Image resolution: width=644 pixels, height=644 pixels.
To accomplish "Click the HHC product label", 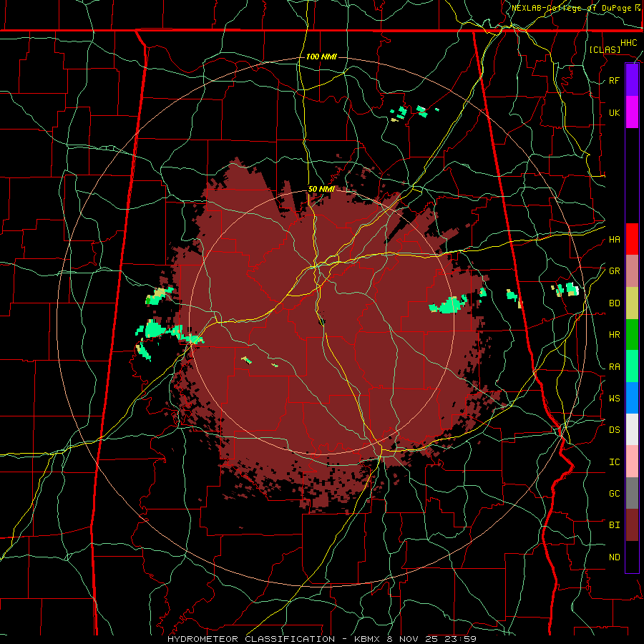I will coord(628,43).
